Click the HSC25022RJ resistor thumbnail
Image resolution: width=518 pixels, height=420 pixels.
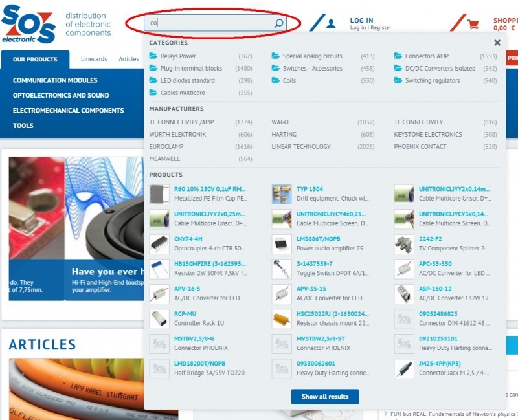282,318
